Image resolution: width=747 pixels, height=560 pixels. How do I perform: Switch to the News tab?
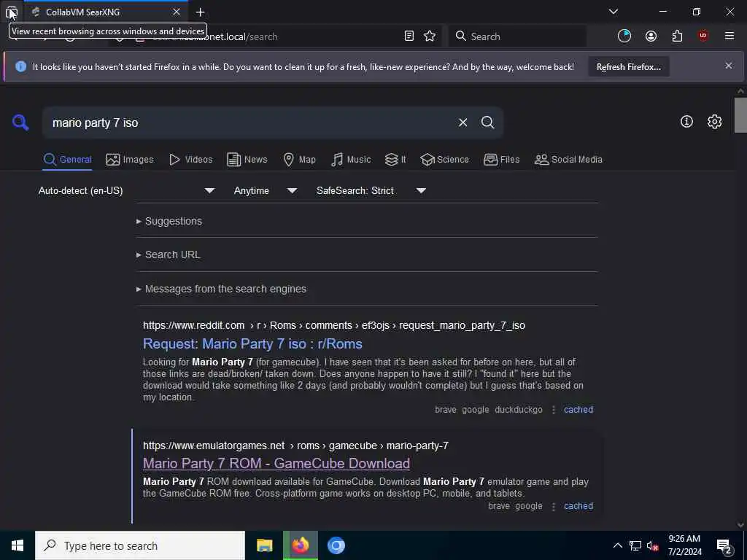coord(247,160)
